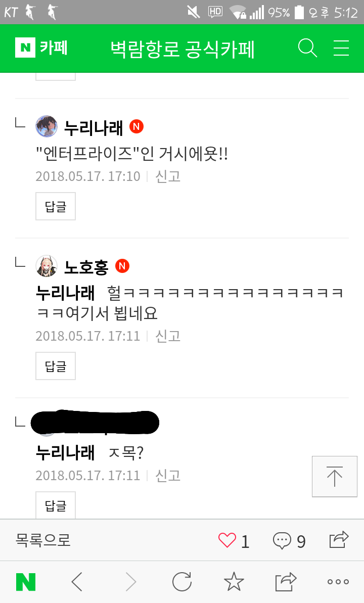
Task: Go forward with the right chevron
Action: click(x=131, y=581)
